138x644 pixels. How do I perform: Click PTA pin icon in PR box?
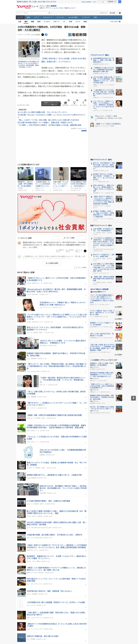coord(92,117)
